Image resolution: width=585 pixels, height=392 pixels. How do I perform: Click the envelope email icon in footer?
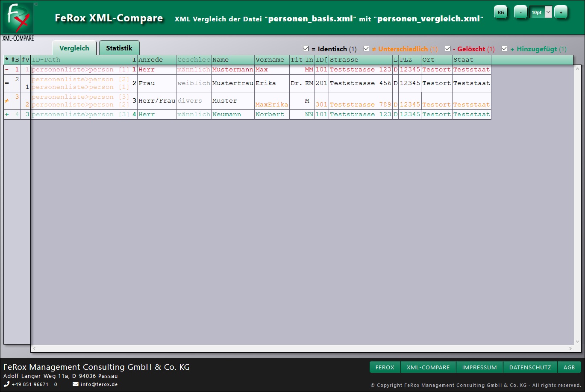(76, 384)
